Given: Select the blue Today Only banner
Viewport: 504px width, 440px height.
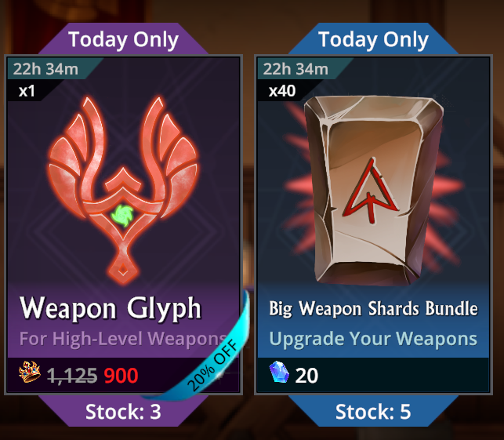Looking at the screenshot, I should (x=374, y=39).
